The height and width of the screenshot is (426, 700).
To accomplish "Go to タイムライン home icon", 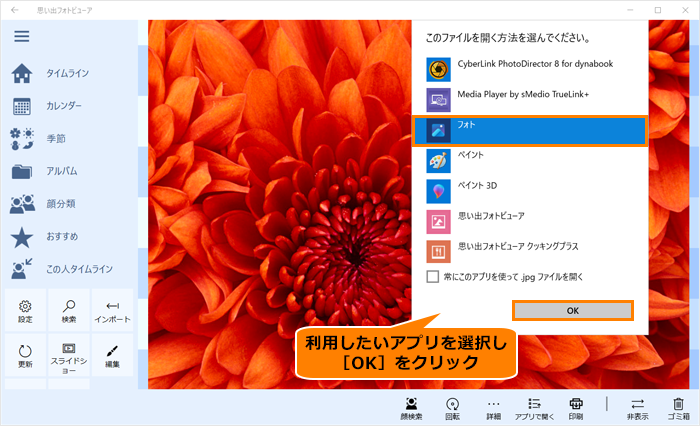I will (x=21, y=73).
